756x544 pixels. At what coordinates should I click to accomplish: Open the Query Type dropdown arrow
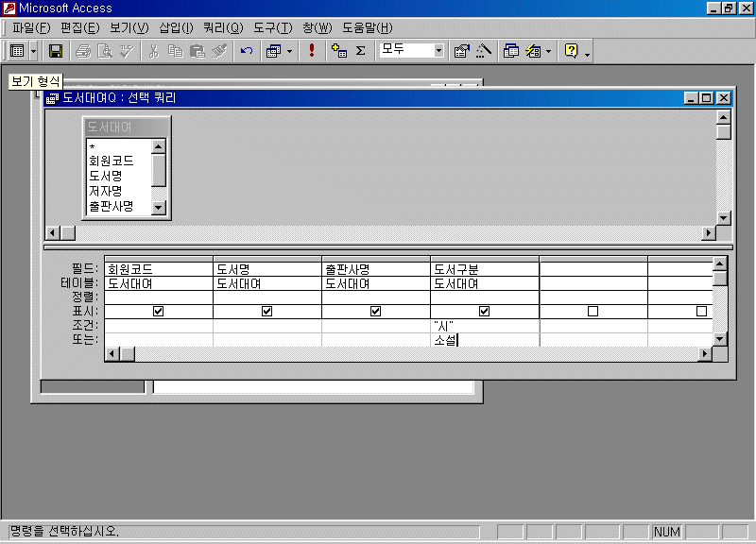point(289,51)
